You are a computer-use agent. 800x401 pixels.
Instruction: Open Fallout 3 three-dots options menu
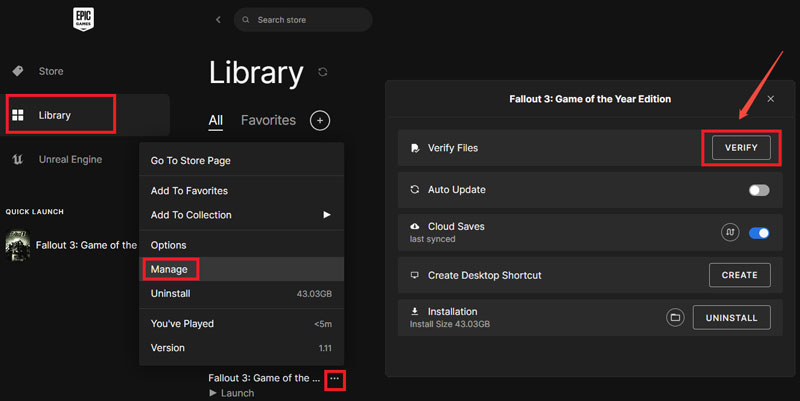(x=334, y=379)
